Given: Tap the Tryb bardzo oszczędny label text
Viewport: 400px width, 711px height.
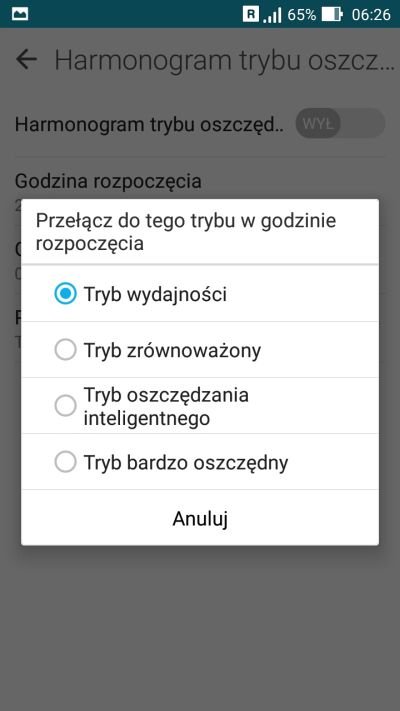Looking at the screenshot, I should [186, 463].
